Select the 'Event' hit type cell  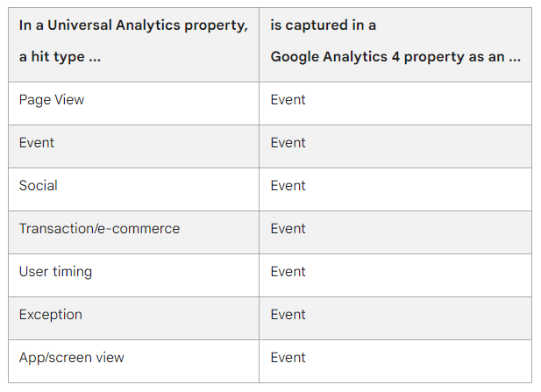(x=37, y=143)
